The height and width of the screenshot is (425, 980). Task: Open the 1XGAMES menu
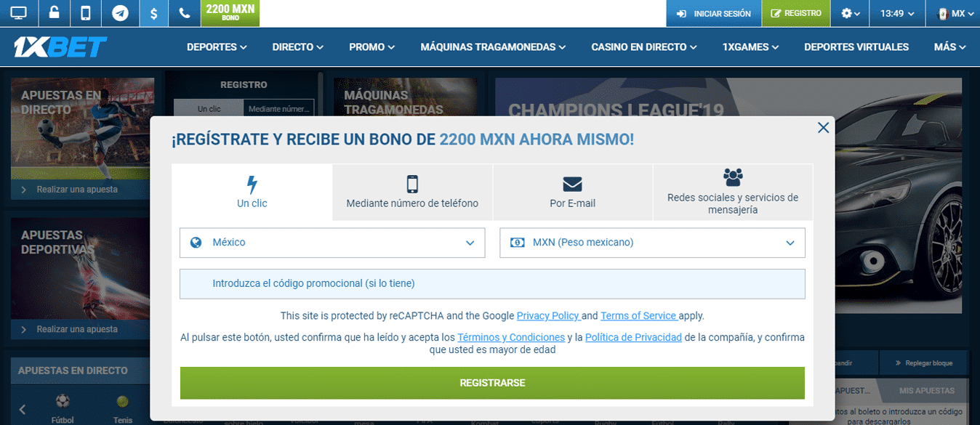point(750,47)
